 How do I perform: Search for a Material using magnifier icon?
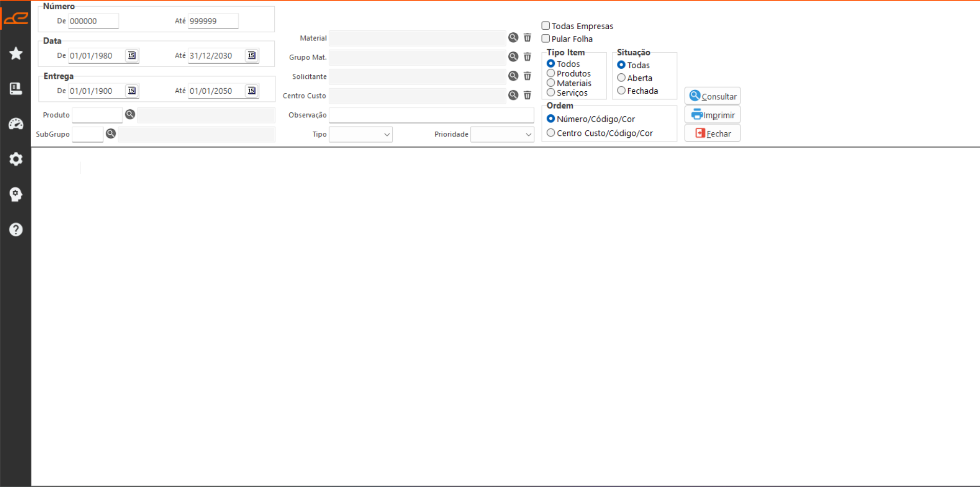(513, 37)
